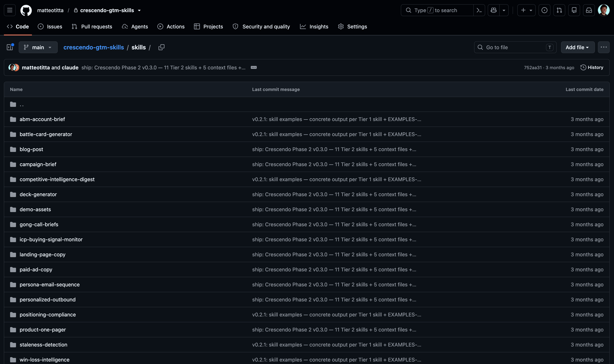The height and width of the screenshot is (364, 614).
Task: Open the more options ellipsis menu
Action: [x=603, y=47]
